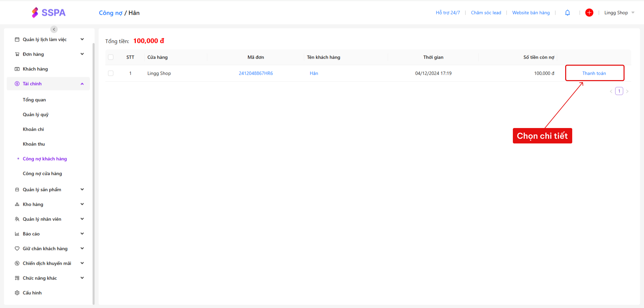Expand the Đơn hàng chevron

coord(82,54)
